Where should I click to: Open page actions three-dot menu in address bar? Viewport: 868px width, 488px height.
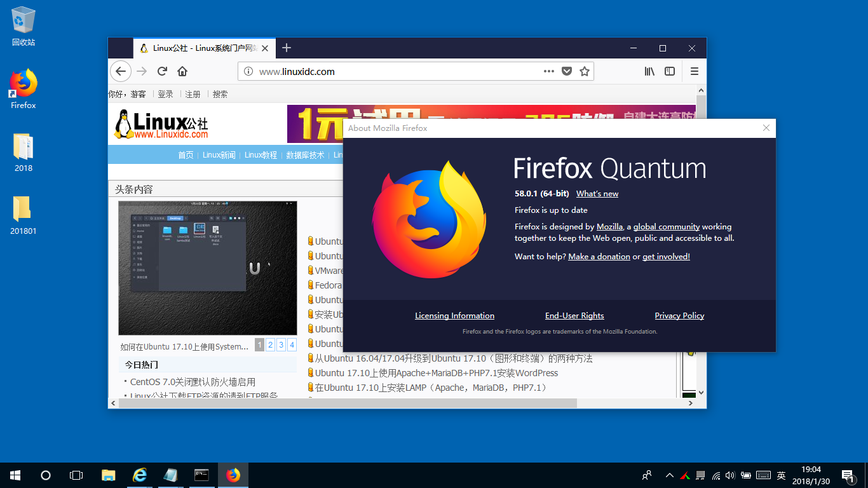549,71
